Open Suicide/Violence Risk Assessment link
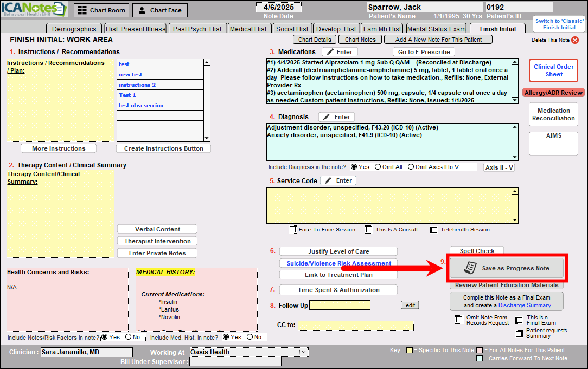Viewport: 588px width, 369px height. pyautogui.click(x=338, y=263)
